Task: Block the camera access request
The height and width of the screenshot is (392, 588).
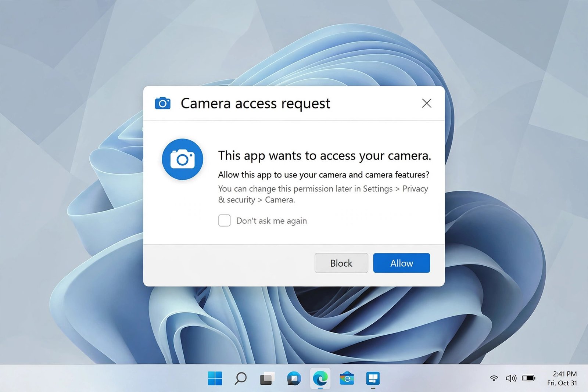Action: tap(341, 263)
